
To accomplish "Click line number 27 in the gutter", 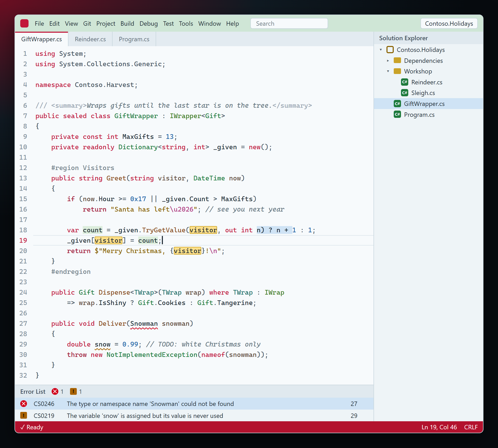I will coord(23,323).
